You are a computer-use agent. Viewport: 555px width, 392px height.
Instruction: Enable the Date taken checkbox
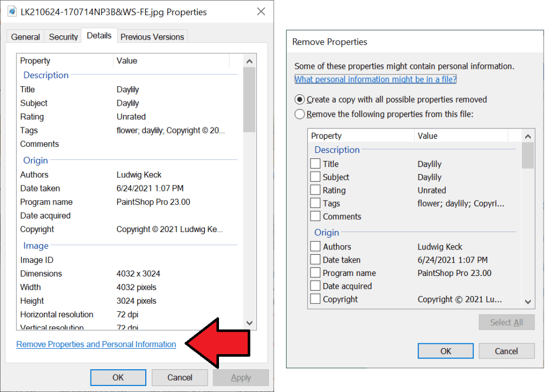[x=315, y=260]
